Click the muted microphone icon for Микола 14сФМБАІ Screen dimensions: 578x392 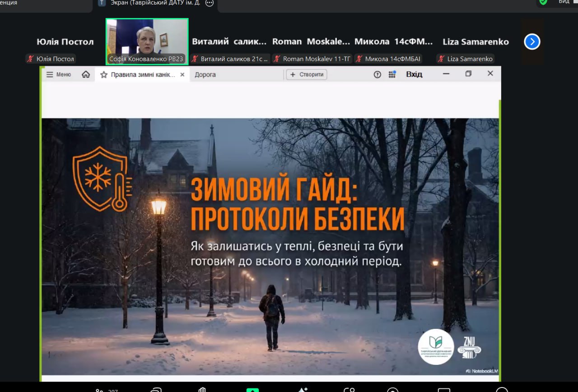tap(359, 59)
